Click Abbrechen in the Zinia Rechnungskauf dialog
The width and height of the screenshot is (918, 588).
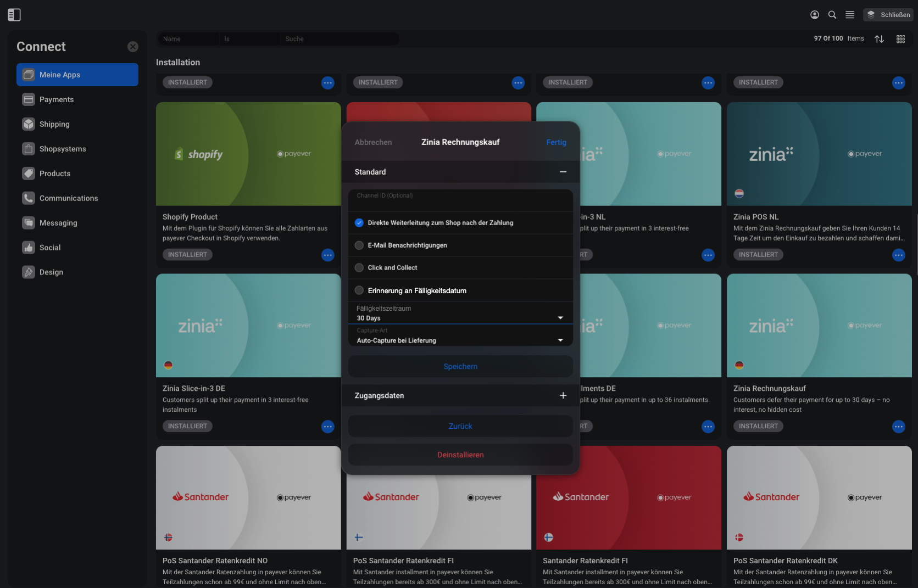pyautogui.click(x=373, y=142)
